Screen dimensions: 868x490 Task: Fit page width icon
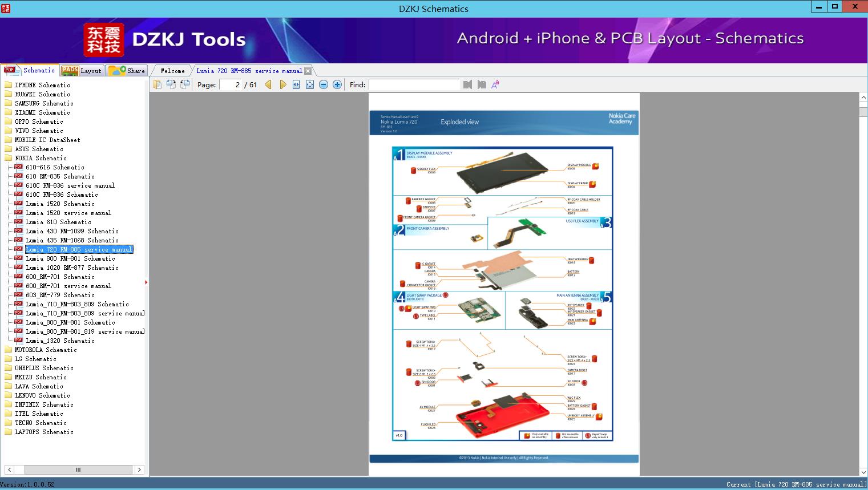pyautogui.click(x=296, y=84)
